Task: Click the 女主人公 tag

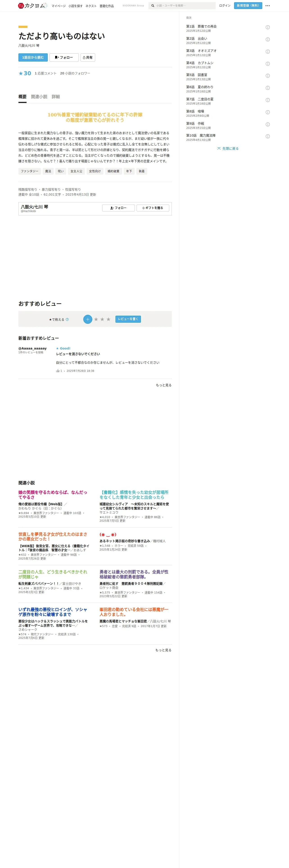Action: tap(76, 171)
